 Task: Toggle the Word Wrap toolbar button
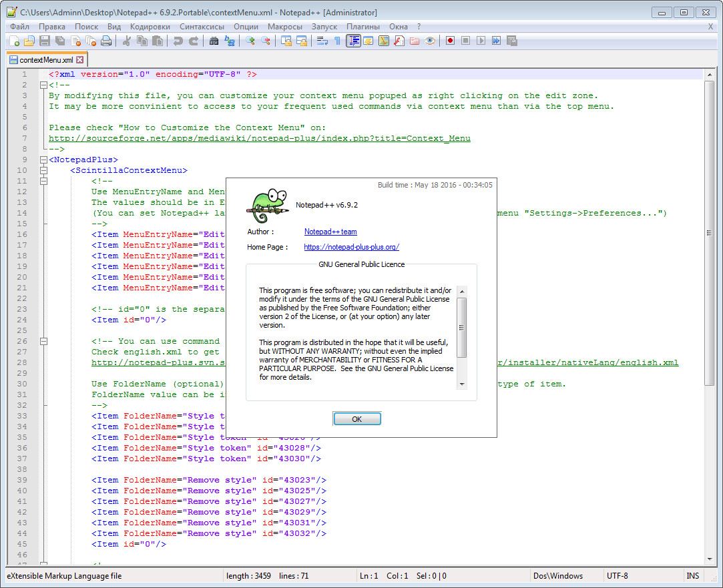pyautogui.click(x=322, y=41)
